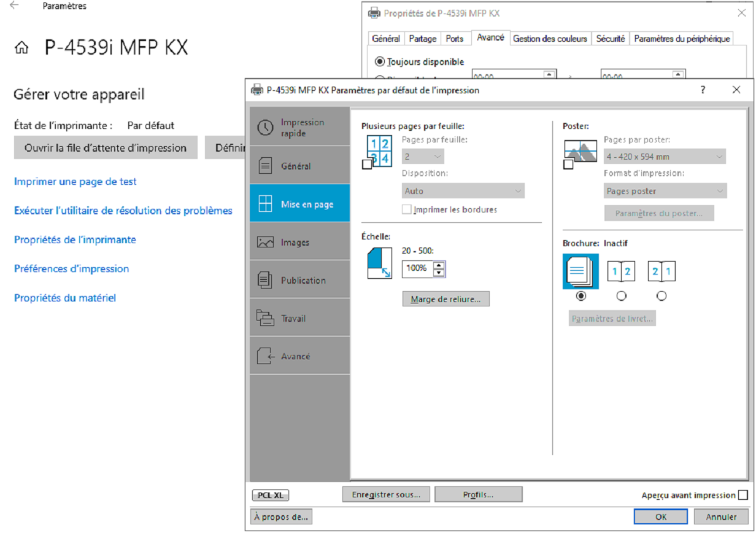
Task: Click Paramètres de livret button
Action: pos(612,319)
